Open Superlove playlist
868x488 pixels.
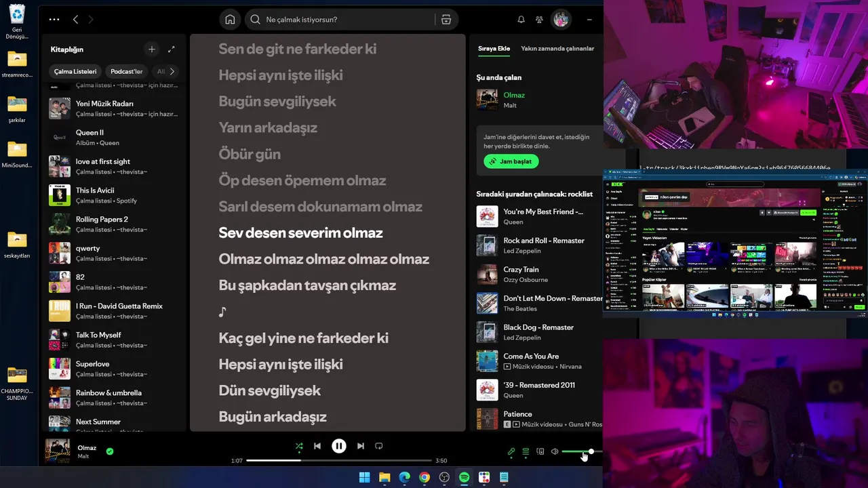[x=114, y=369]
